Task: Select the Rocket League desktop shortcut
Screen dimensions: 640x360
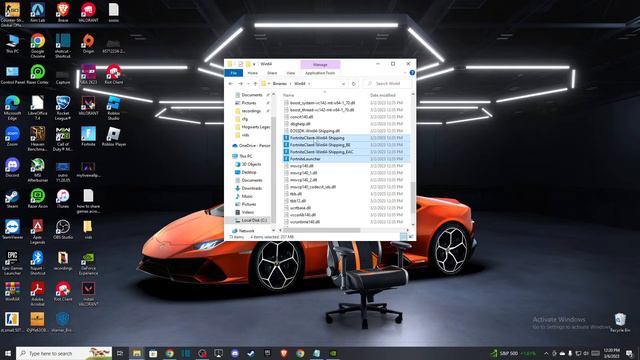Action: 63,108
